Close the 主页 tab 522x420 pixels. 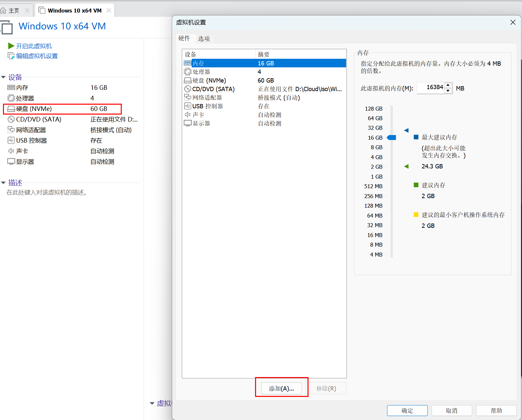pyautogui.click(x=27, y=11)
